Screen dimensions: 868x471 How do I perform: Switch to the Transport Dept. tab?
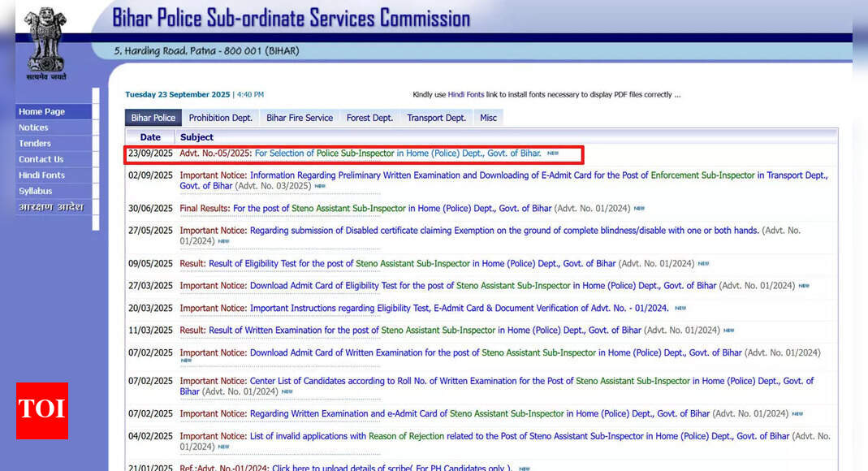pos(436,117)
